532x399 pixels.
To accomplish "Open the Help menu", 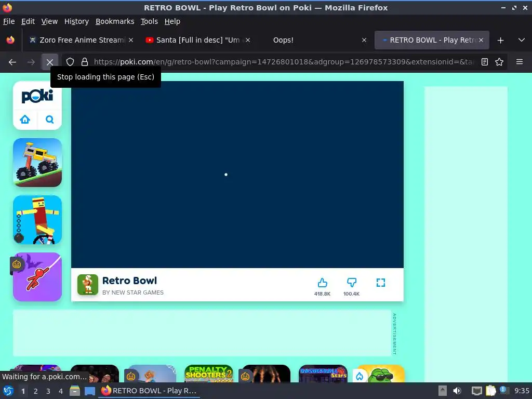I will (x=172, y=21).
